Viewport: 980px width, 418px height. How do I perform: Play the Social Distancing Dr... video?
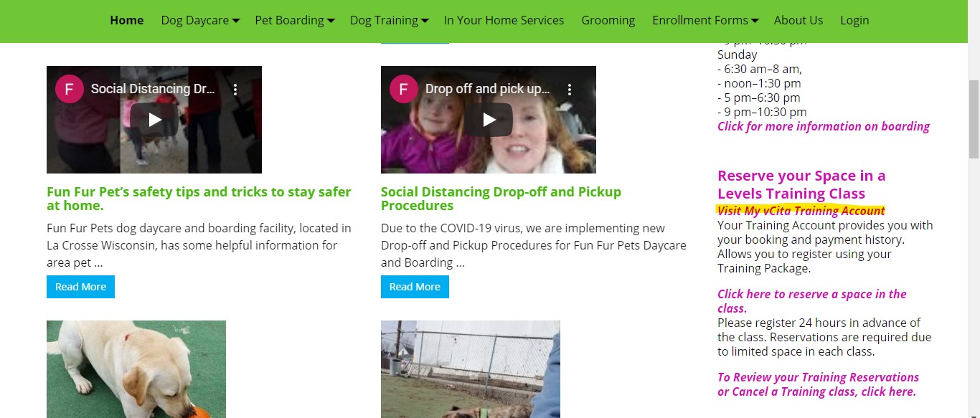[x=154, y=120]
